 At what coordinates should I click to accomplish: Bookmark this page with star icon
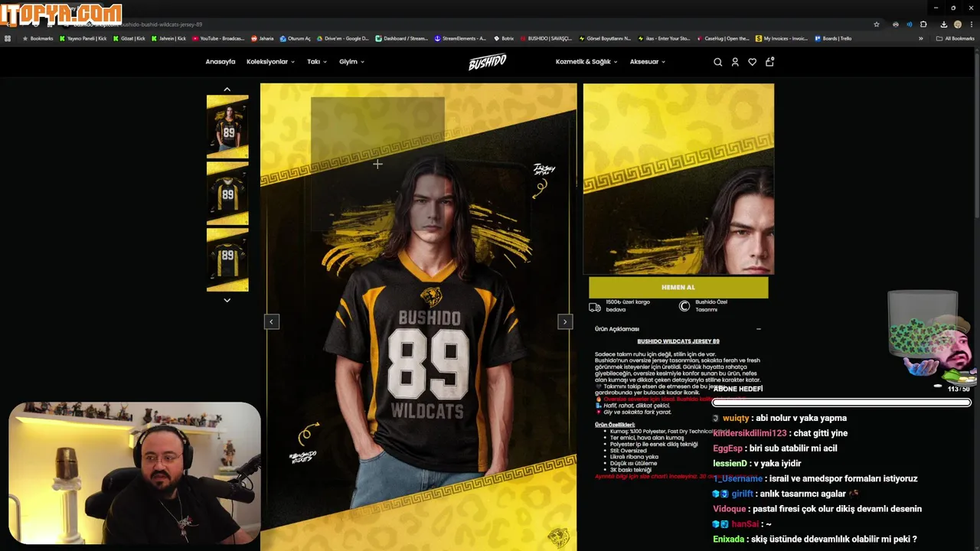pyautogui.click(x=877, y=24)
